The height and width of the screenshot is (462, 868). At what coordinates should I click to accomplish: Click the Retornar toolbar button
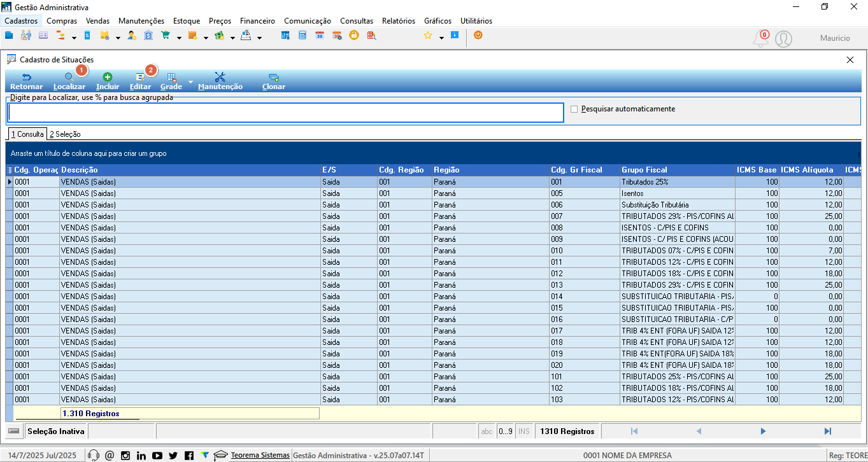coord(26,81)
